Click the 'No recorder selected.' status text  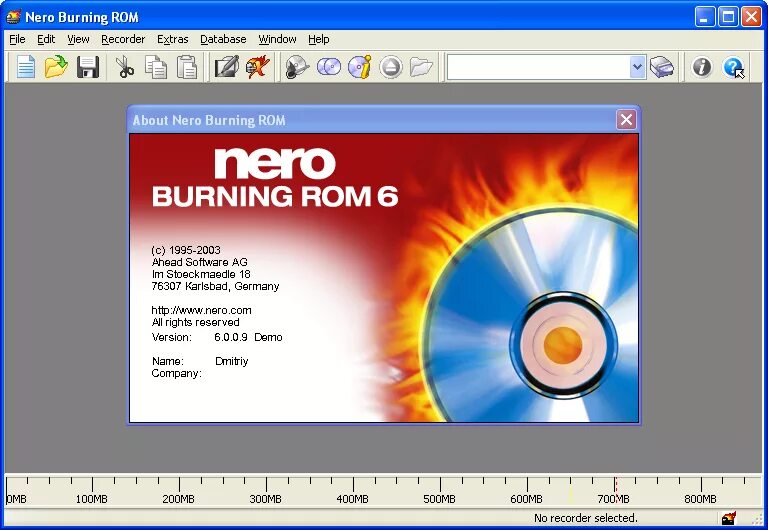[x=585, y=518]
